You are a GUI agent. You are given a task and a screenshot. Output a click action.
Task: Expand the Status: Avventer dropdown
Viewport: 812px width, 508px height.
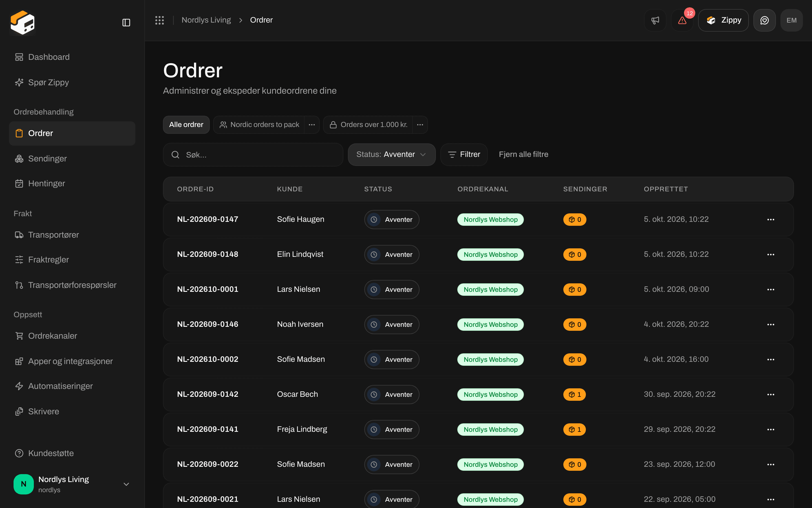[392, 155]
